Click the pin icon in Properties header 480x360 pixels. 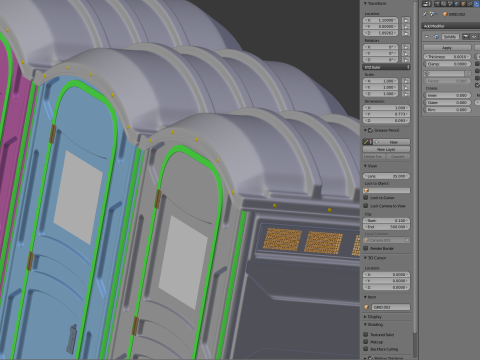click(x=425, y=14)
